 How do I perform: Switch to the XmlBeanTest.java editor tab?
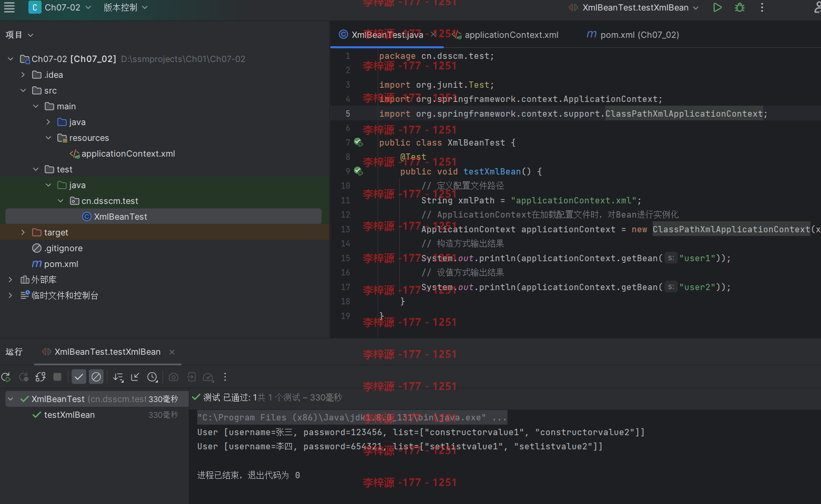pos(387,35)
